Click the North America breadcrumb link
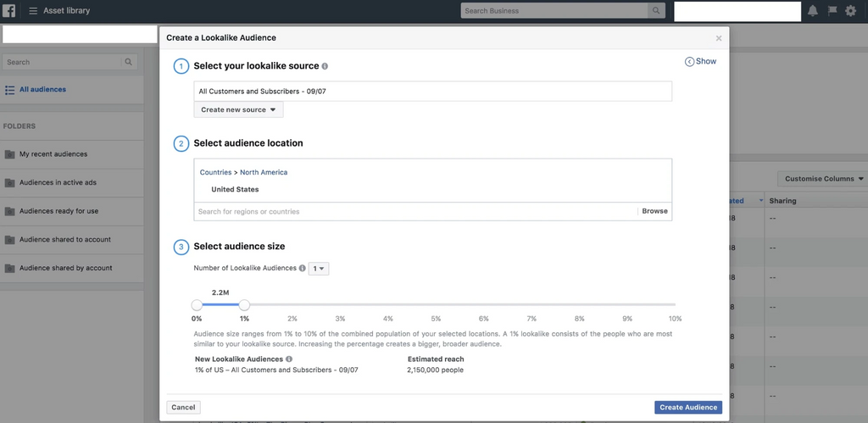This screenshot has width=868, height=423. pos(264,173)
